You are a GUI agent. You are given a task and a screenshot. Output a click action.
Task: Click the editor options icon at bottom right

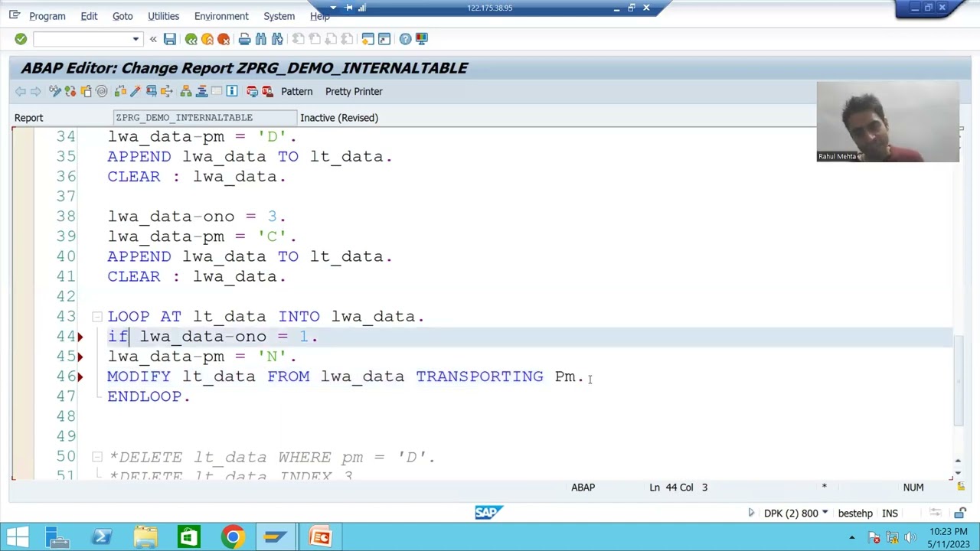point(961,487)
